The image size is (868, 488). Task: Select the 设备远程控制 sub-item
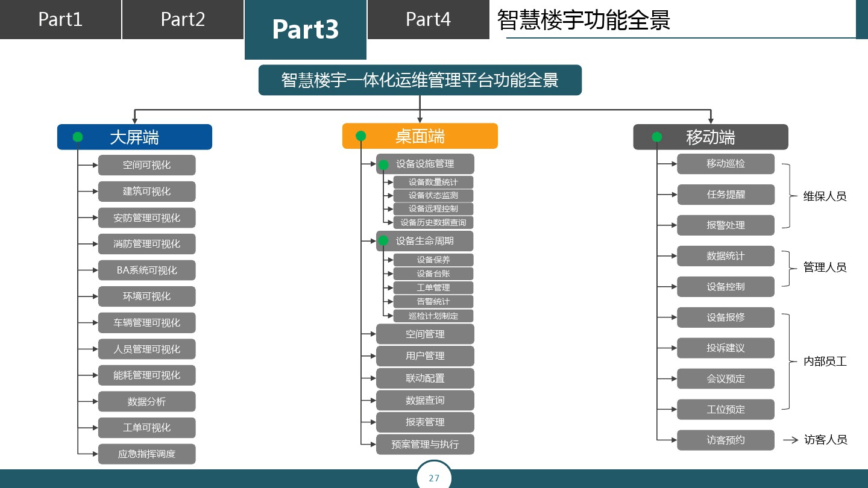433,208
